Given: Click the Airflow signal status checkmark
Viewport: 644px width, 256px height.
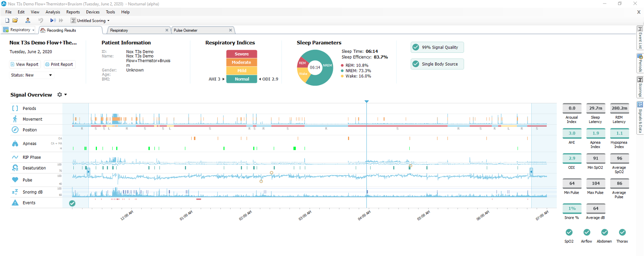Looking at the screenshot, I should [586, 232].
